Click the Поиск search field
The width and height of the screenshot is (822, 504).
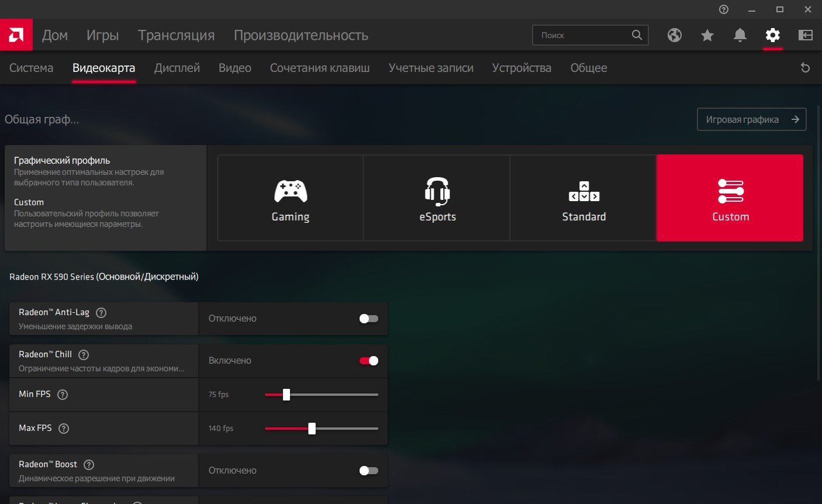pos(582,36)
